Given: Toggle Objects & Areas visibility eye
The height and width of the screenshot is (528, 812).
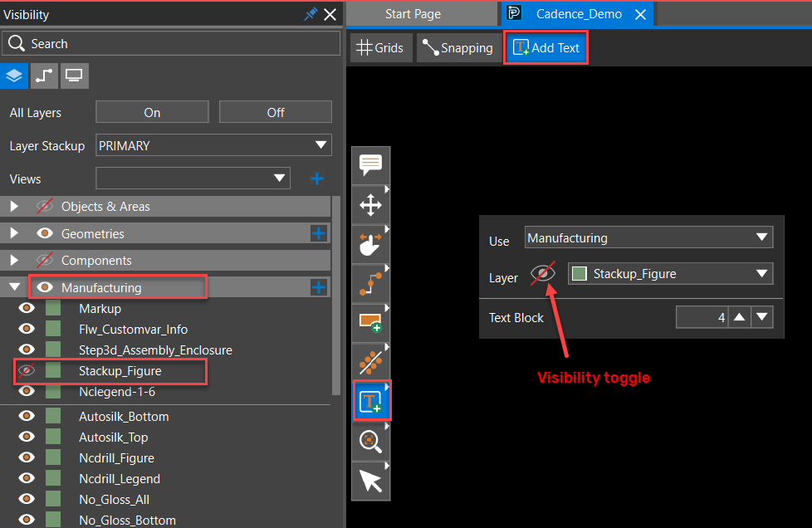Looking at the screenshot, I should (x=45, y=206).
